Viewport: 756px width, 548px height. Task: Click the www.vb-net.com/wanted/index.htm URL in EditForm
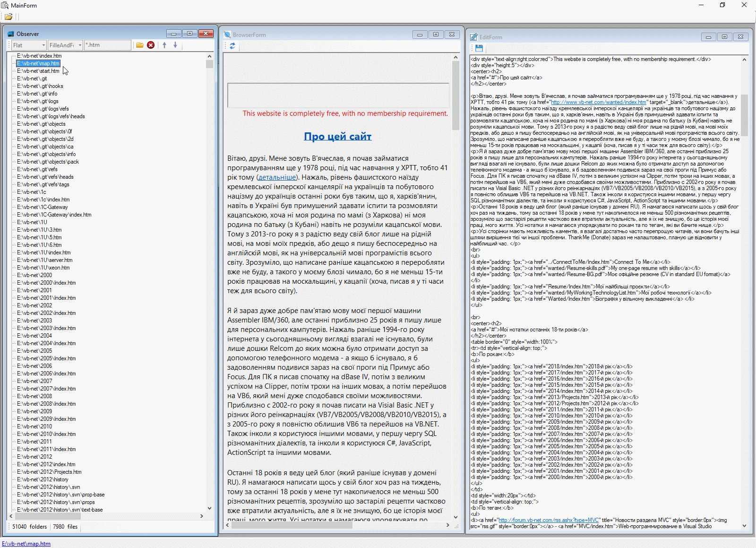pos(599,102)
